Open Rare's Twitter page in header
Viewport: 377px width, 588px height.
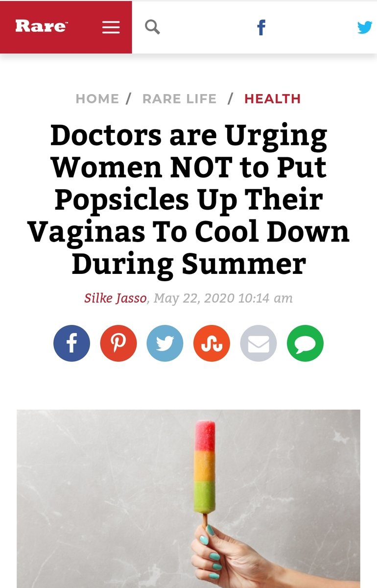[365, 27]
